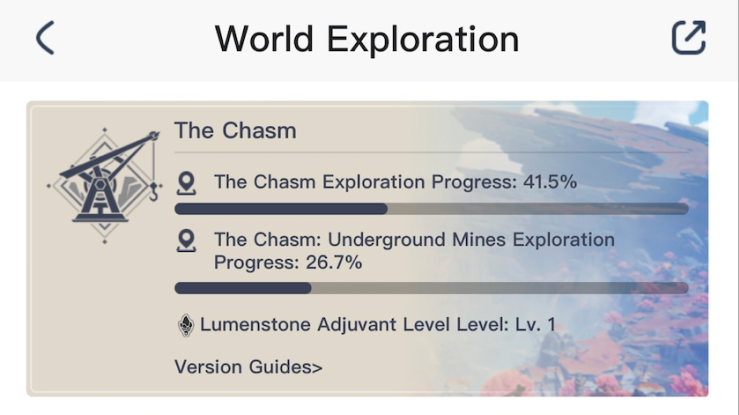The width and height of the screenshot is (739, 415).
Task: Go back with the left chevron arrow
Action: point(45,38)
